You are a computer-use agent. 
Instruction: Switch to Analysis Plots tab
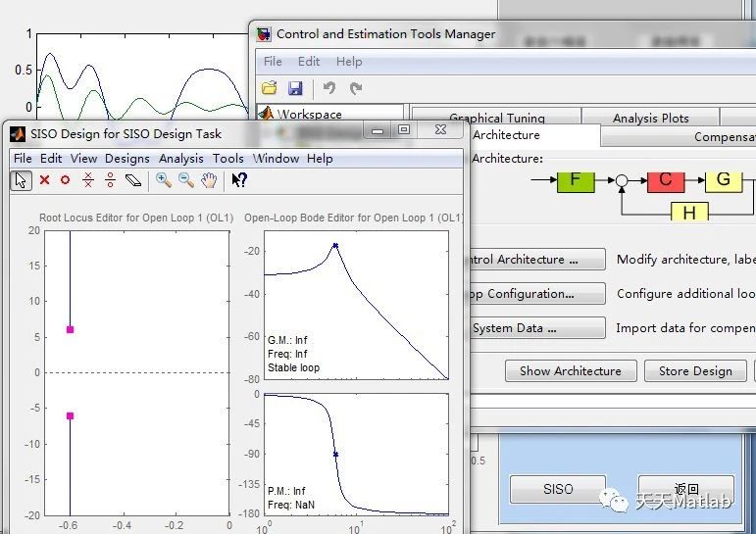[650, 118]
